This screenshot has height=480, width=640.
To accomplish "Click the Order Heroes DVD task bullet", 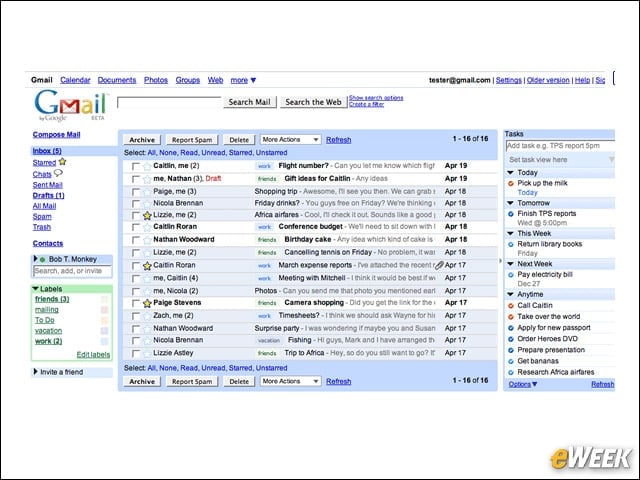I will click(x=511, y=339).
